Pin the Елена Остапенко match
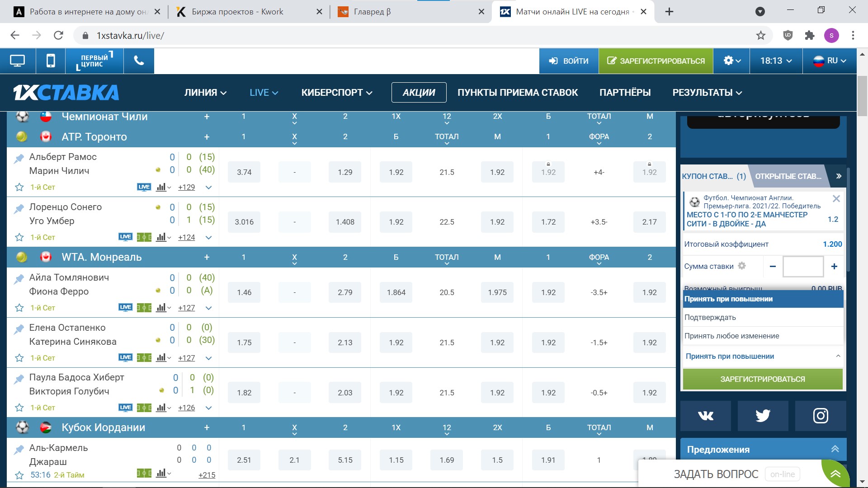This screenshot has height=488, width=868. point(19,329)
